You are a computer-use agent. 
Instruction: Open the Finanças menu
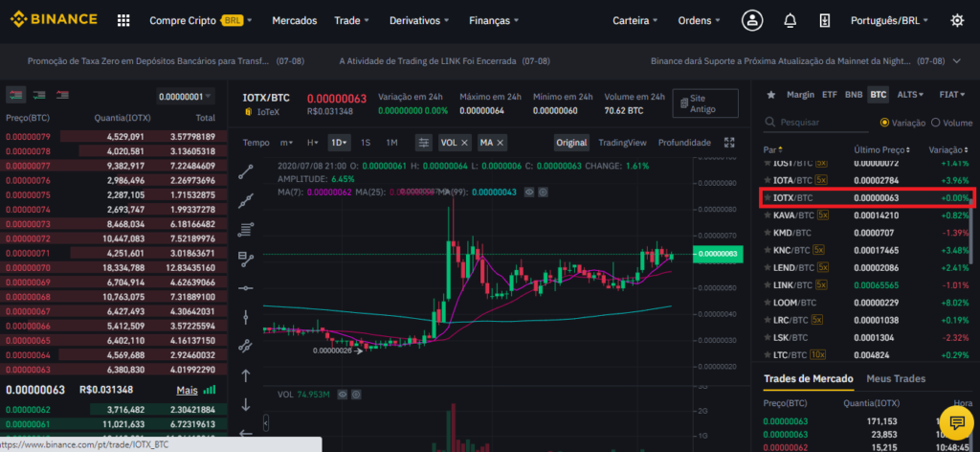(495, 20)
